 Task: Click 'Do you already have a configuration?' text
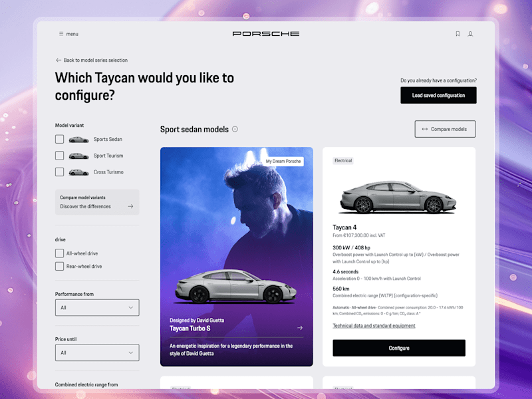[x=438, y=80]
